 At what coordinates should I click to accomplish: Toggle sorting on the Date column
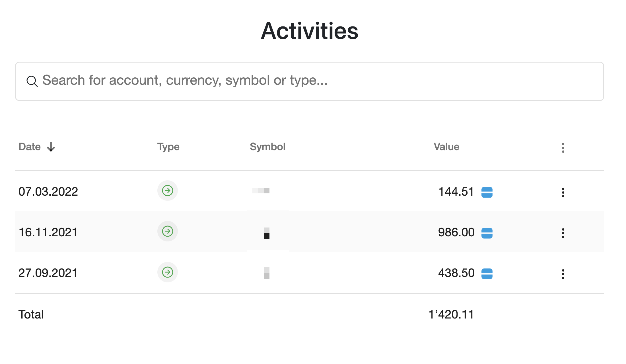(30, 147)
